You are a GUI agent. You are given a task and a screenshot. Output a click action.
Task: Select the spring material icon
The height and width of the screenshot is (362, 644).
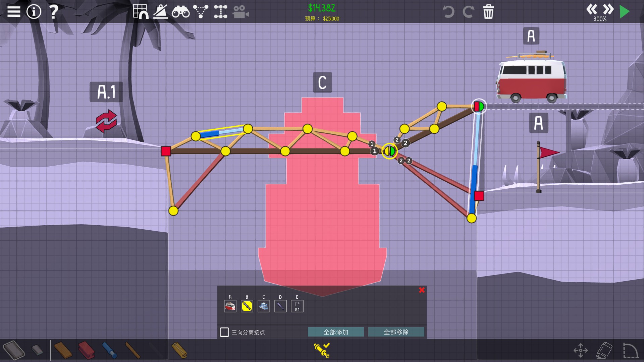(179, 350)
